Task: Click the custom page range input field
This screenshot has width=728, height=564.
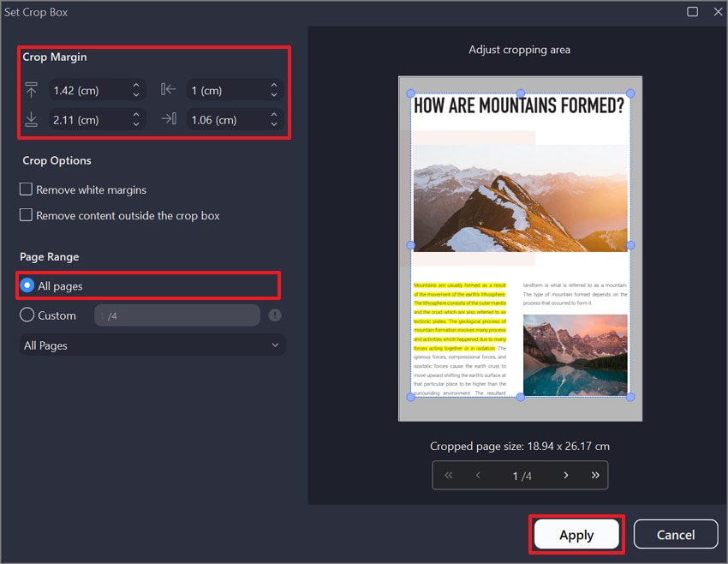Action: coord(177,315)
